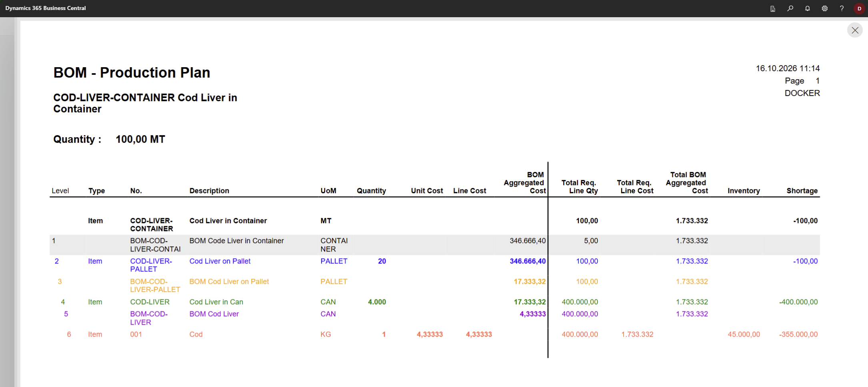Click the Unit Cost column header
The height and width of the screenshot is (387, 868).
point(427,191)
